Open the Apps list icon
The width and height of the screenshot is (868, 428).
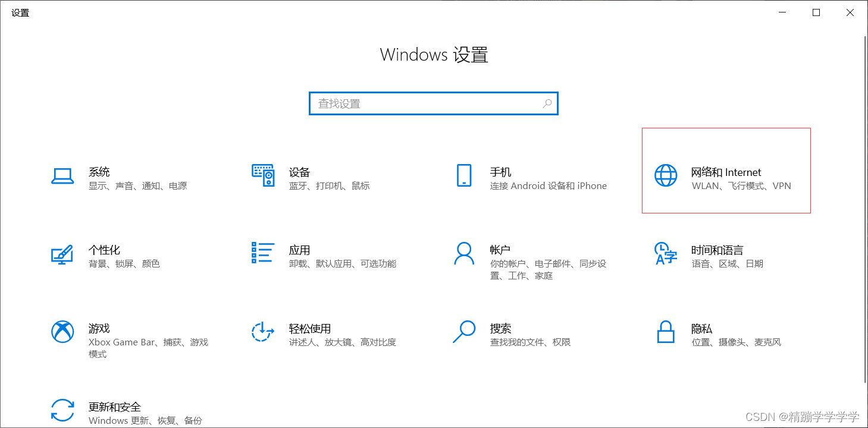pos(263,253)
